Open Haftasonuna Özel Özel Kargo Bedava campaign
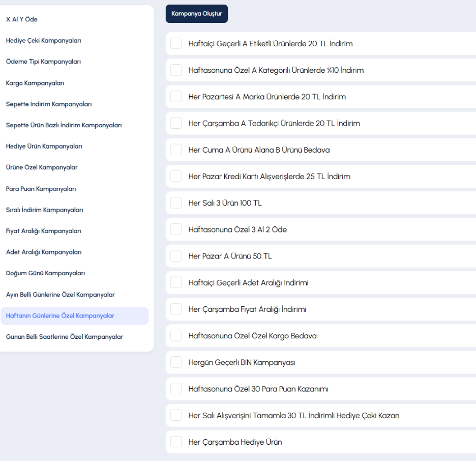476x461 pixels. [x=321, y=336]
